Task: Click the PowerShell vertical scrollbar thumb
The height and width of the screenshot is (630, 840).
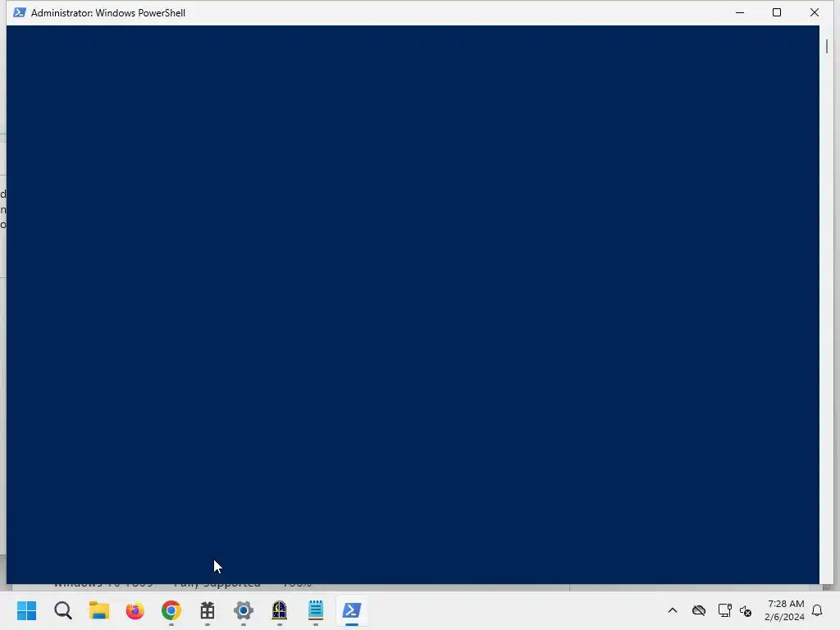Action: tap(827, 47)
